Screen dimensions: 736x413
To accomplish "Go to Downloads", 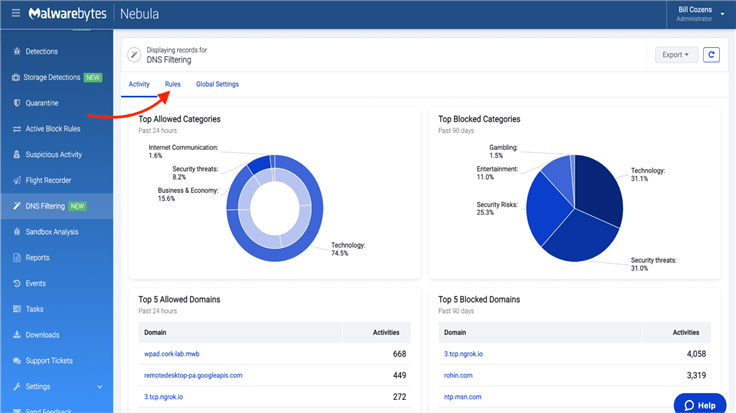I will tap(42, 335).
